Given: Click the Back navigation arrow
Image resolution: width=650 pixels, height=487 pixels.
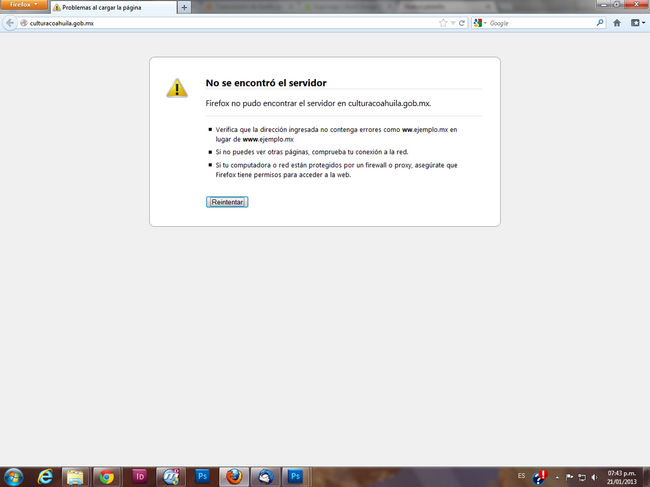Looking at the screenshot, I should [x=10, y=22].
